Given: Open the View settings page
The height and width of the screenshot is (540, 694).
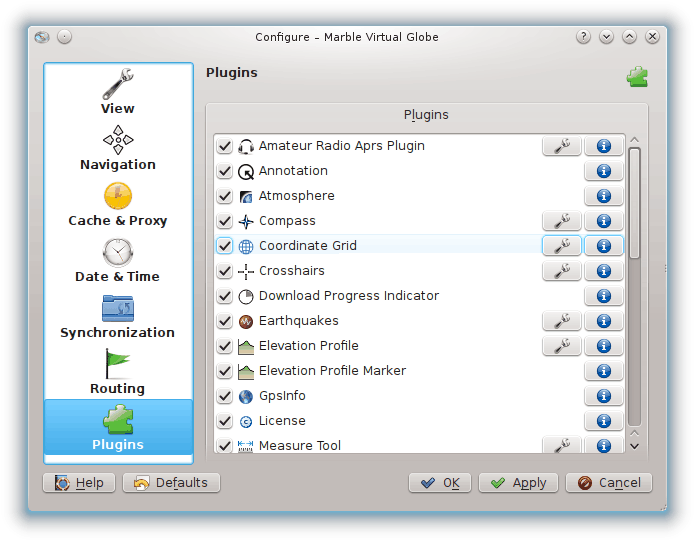Looking at the screenshot, I should coord(118,92).
